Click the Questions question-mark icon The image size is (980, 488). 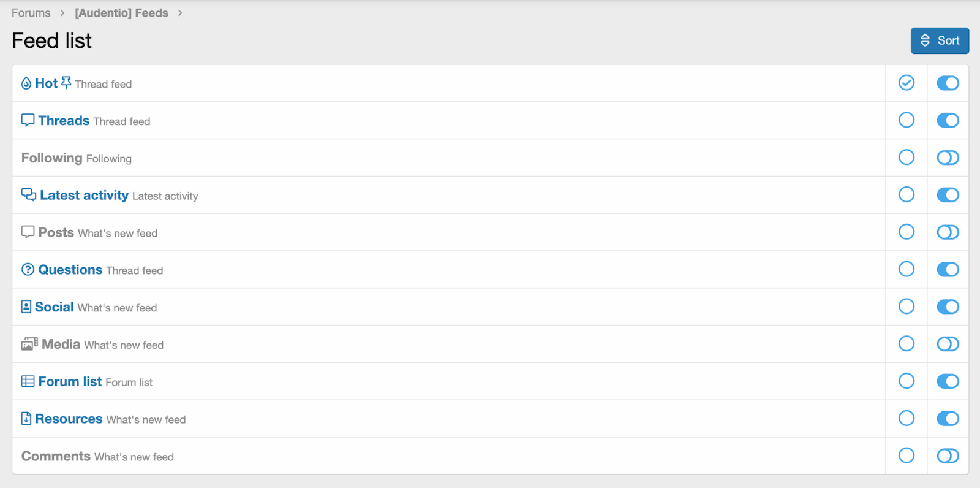(28, 270)
